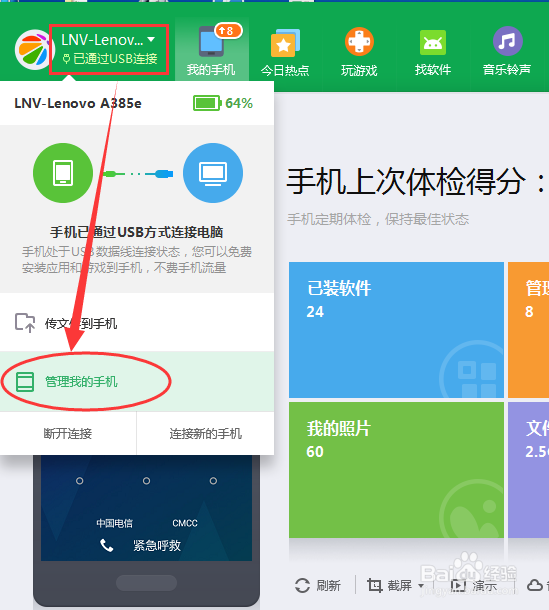Open the 我的照片 green tile

click(x=396, y=470)
